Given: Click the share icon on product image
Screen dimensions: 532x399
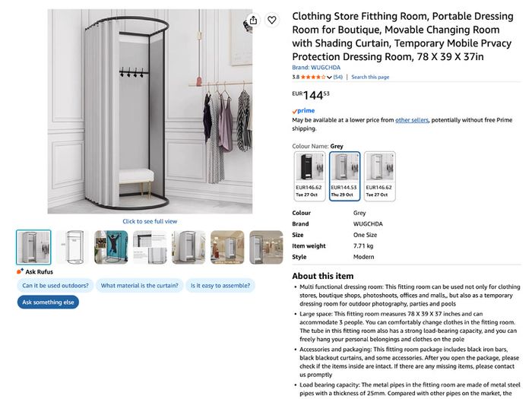Looking at the screenshot, I should click(x=253, y=21).
